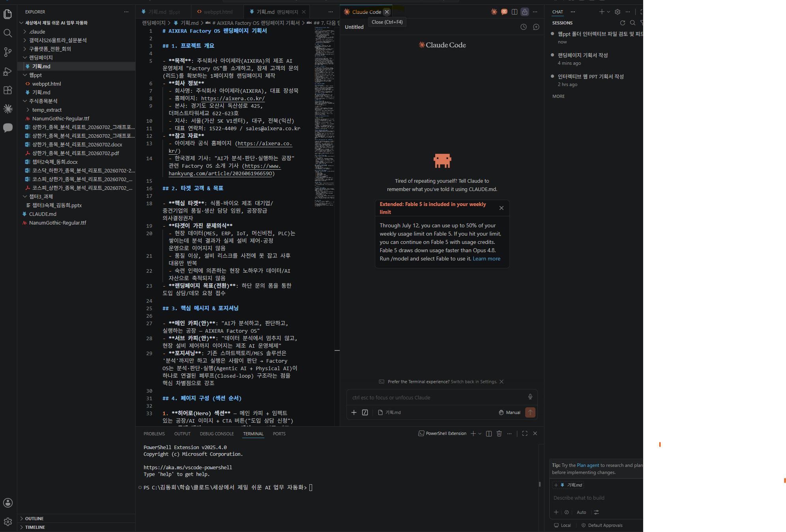Screen dimensions: 786x532
Task: Open the Search view in the activity bar
Action: point(7,33)
